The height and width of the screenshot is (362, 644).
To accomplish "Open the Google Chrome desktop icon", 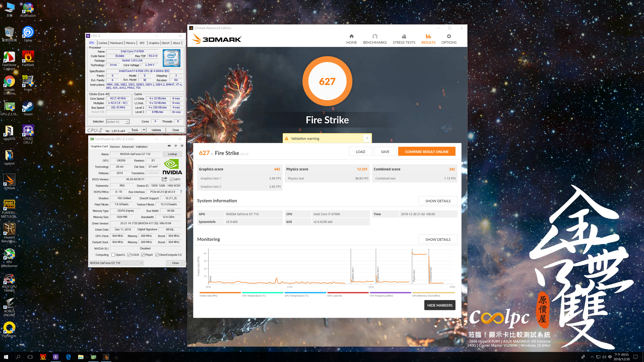I will click(9, 85).
